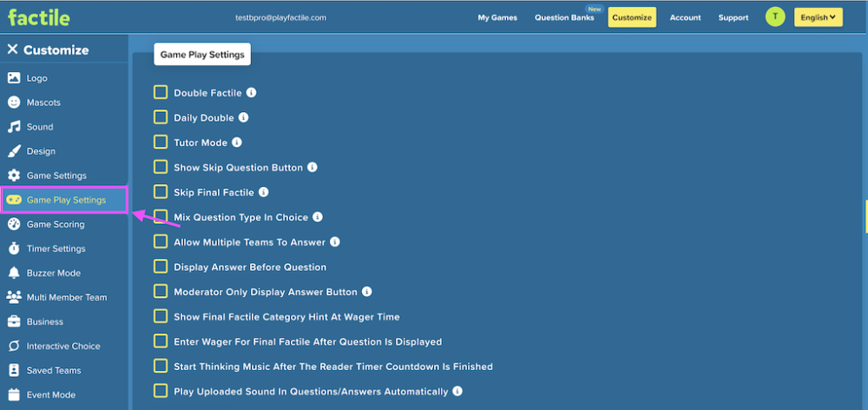Enable the Daily Double checkbox
This screenshot has width=868, height=410.
(161, 117)
